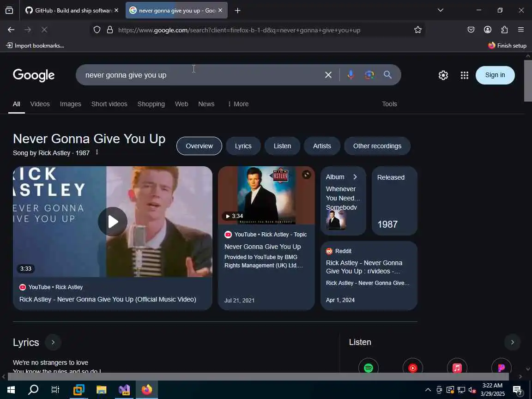Select the Lyrics chip

pyautogui.click(x=243, y=146)
